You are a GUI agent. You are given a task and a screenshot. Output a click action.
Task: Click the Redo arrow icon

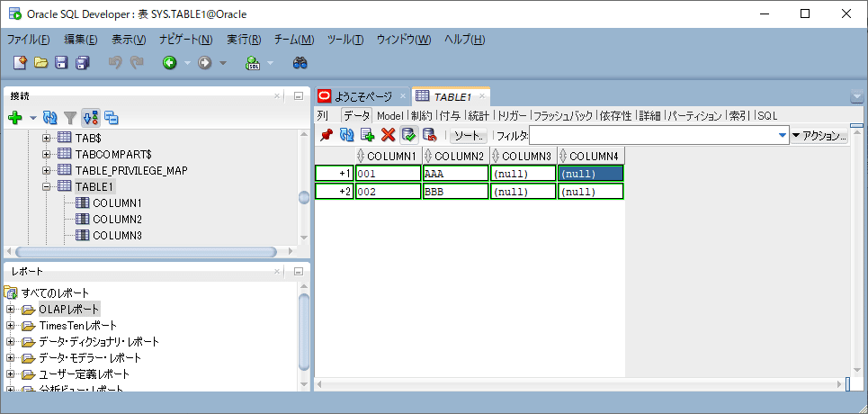pos(136,63)
